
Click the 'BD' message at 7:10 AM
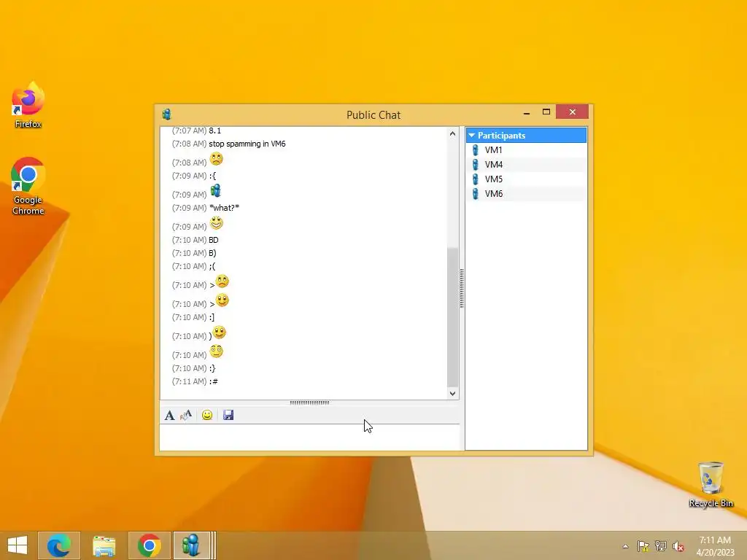point(214,240)
